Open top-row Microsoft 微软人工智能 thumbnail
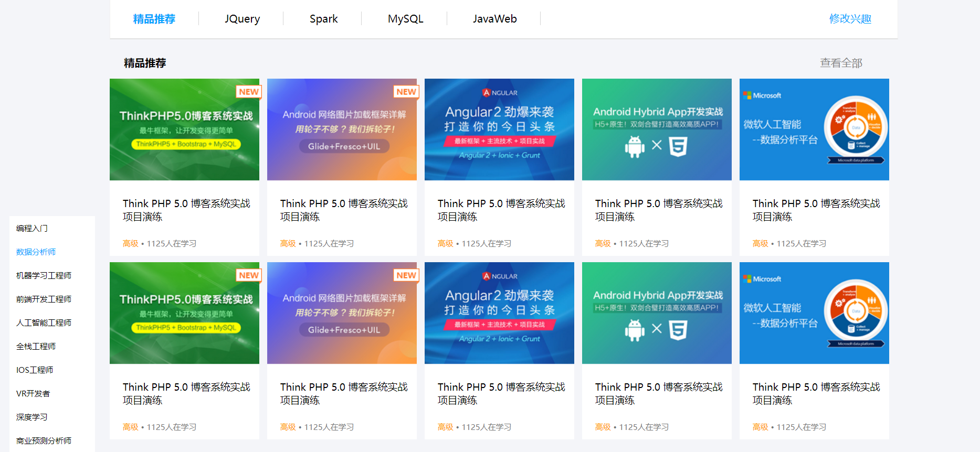The width and height of the screenshot is (980, 452). coord(814,130)
